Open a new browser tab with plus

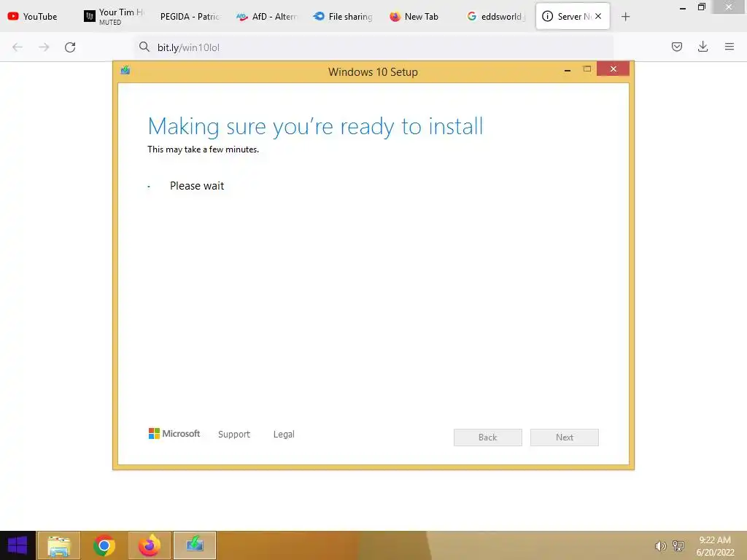(x=625, y=17)
